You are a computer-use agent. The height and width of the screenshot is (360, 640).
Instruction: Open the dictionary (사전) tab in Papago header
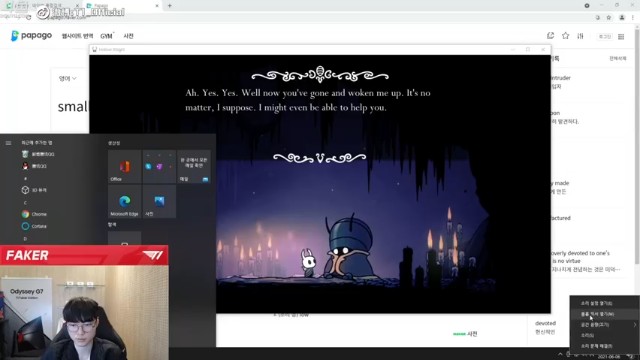pos(129,36)
